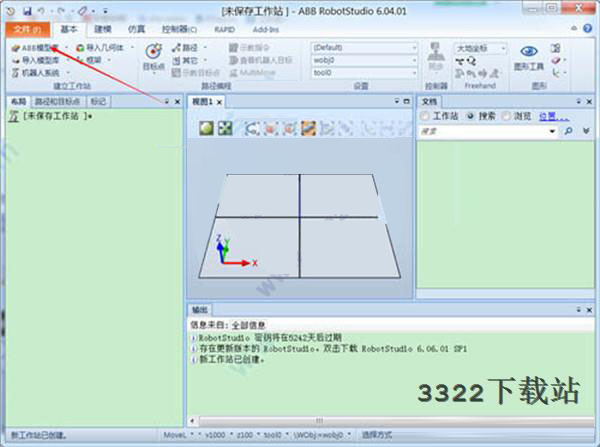Expand the double-chevron next to search icon
600x447 pixels.
[x=586, y=131]
